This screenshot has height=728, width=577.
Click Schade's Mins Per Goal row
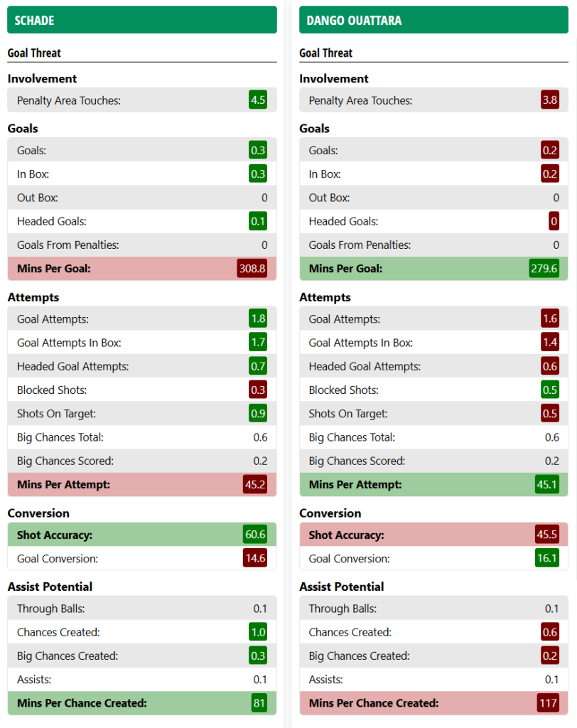[x=142, y=269]
